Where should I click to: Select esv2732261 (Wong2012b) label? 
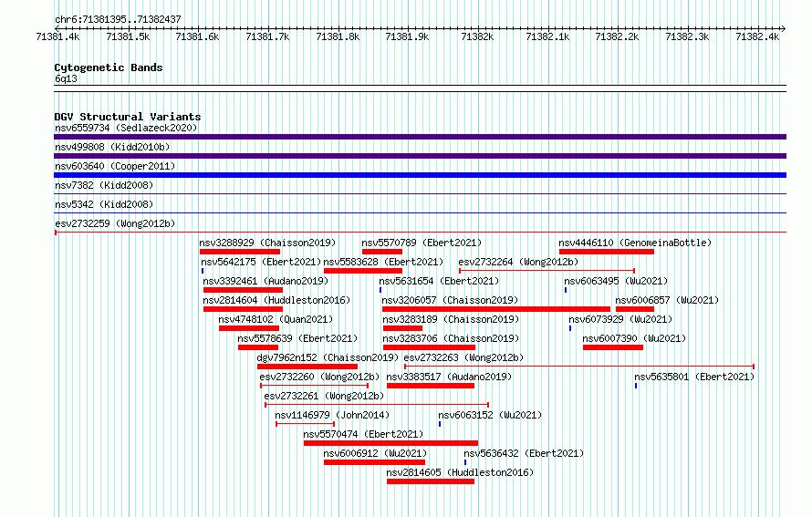[x=324, y=396]
